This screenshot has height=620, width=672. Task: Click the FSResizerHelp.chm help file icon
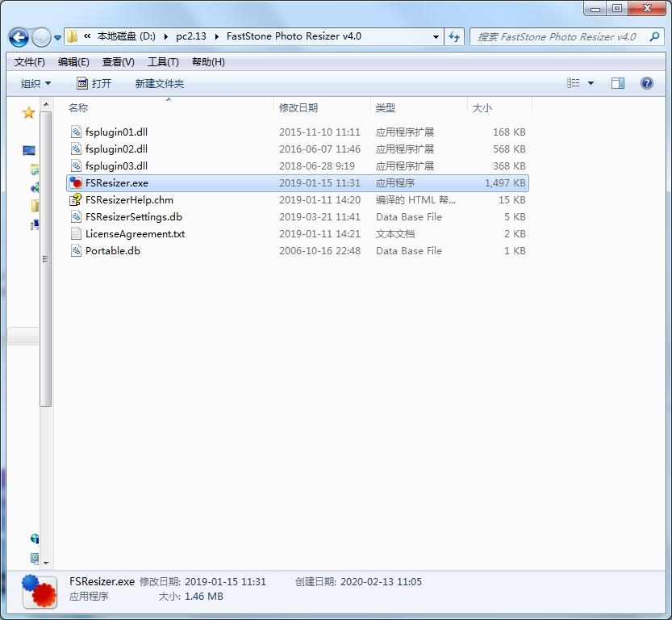(76, 200)
